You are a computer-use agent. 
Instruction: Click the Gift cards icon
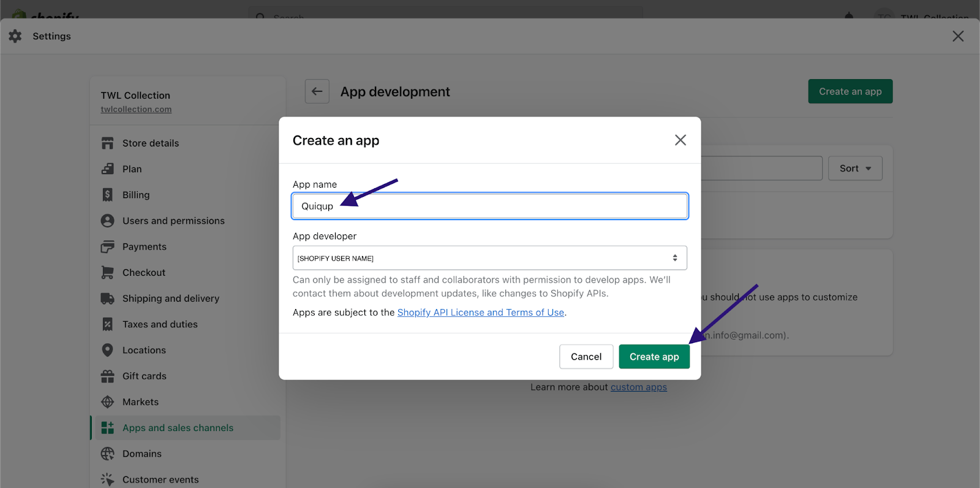coord(107,376)
